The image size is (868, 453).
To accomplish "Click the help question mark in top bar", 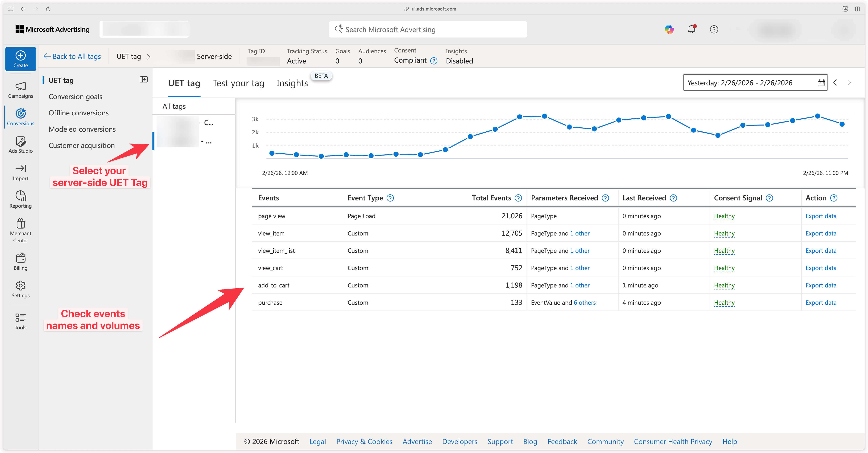I will (714, 29).
